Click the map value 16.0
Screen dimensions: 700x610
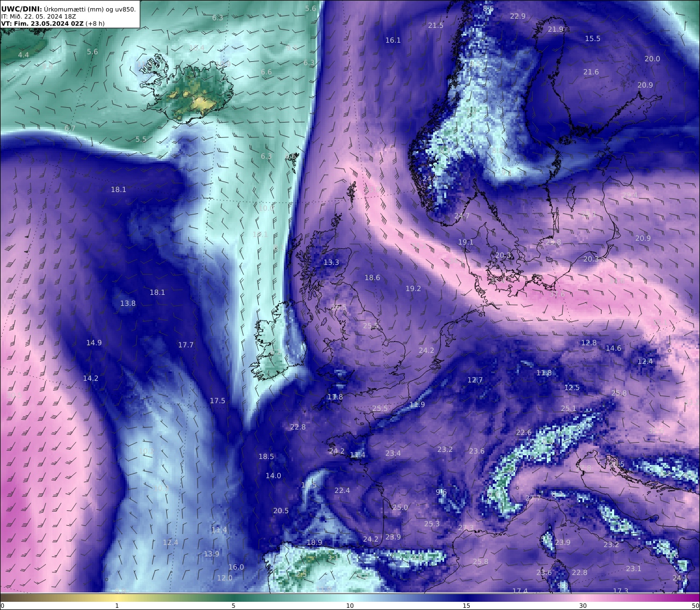tap(236, 567)
